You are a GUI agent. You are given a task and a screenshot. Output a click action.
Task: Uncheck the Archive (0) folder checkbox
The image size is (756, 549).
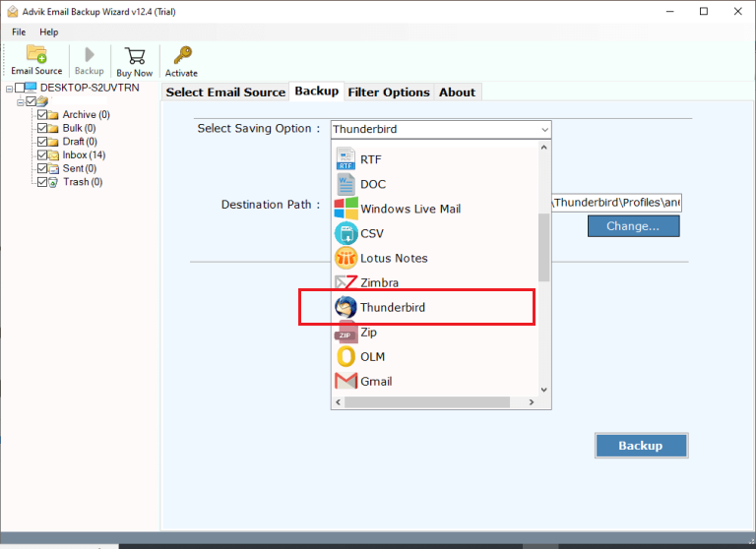pos(42,115)
